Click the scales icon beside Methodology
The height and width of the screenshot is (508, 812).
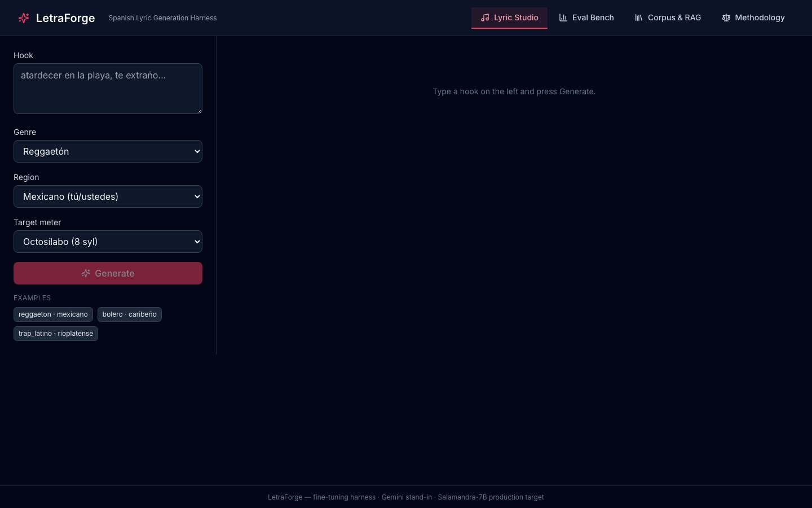pos(726,17)
